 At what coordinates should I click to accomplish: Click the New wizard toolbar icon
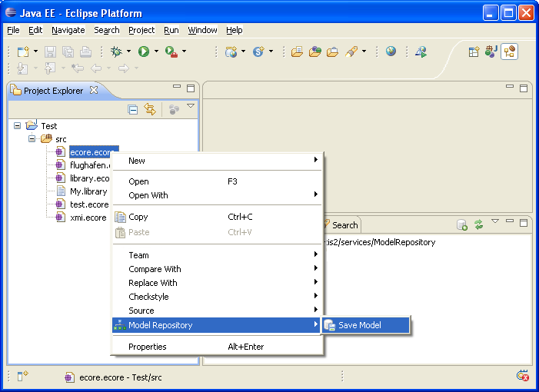point(23,51)
